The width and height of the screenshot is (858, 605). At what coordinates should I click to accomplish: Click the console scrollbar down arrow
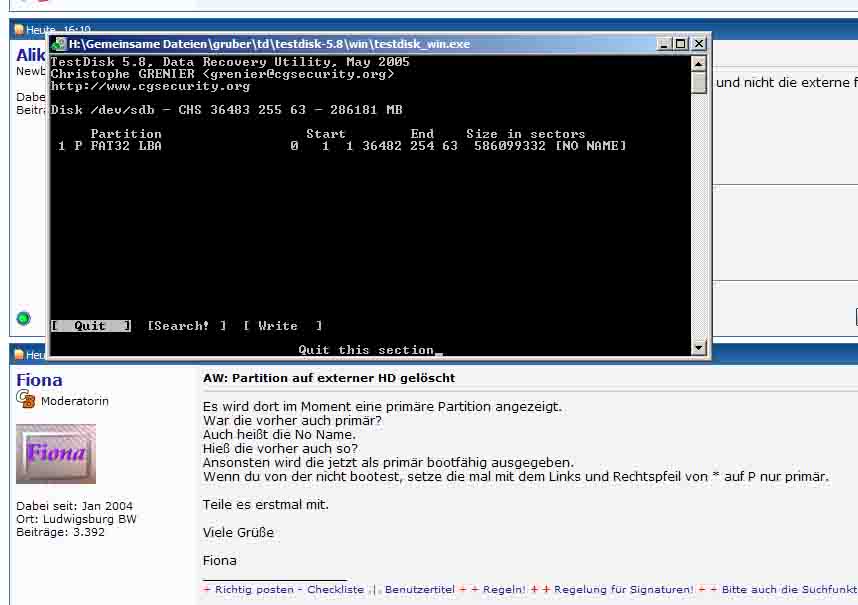698,347
